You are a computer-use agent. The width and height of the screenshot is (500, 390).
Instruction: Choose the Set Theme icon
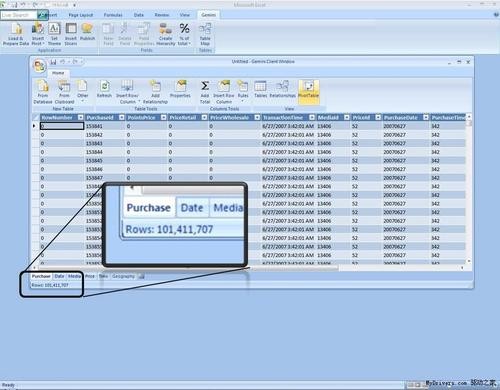[x=54, y=34]
